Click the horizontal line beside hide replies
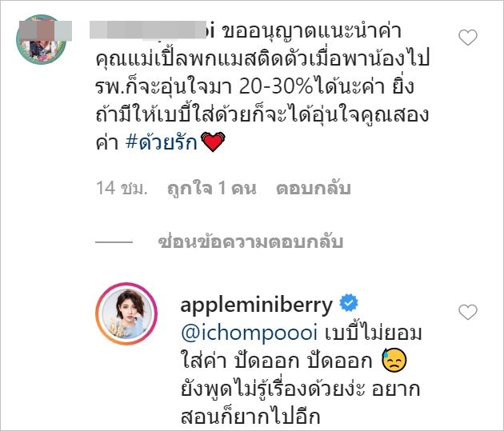This screenshot has height=431, width=504. pyautogui.click(x=114, y=242)
